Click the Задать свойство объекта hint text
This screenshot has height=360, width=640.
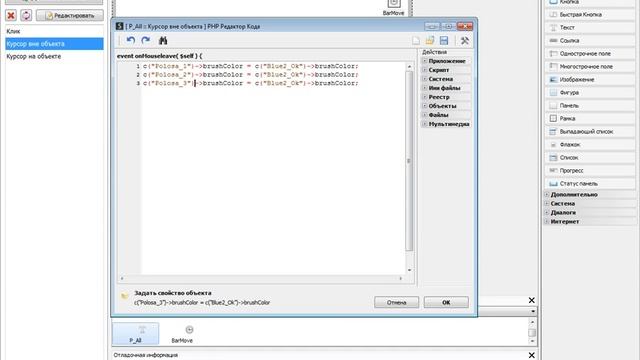click(x=173, y=293)
